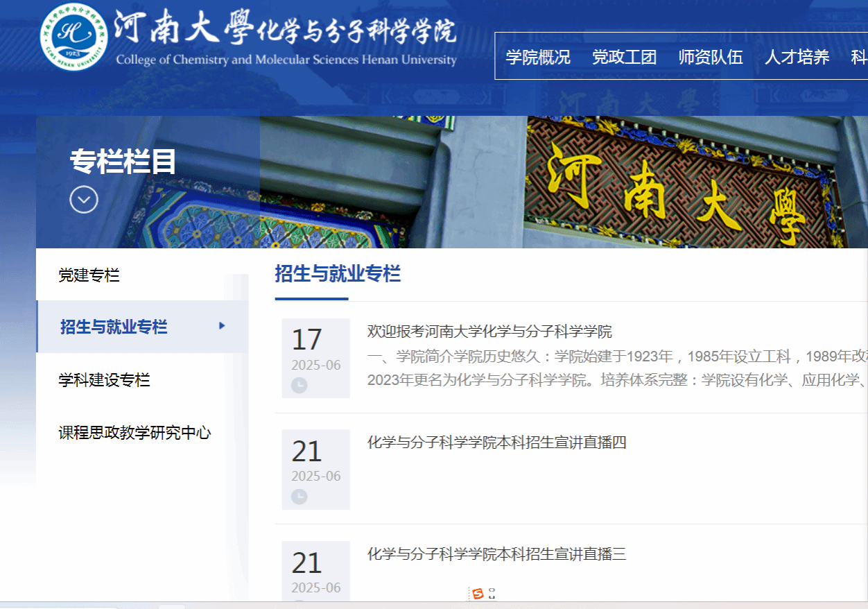
Task: Click the circled down-chevron under 专栏栏目
Action: [x=84, y=200]
